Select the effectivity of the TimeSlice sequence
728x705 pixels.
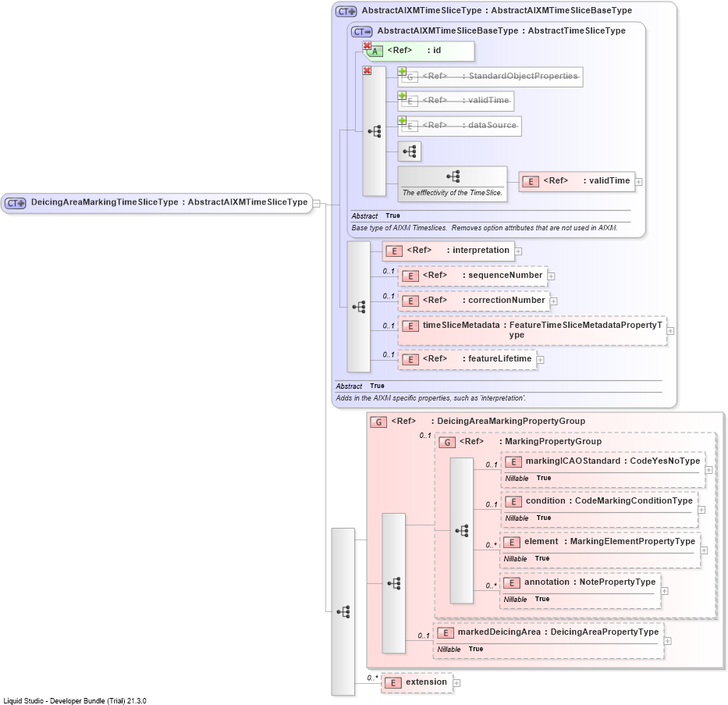point(453,184)
